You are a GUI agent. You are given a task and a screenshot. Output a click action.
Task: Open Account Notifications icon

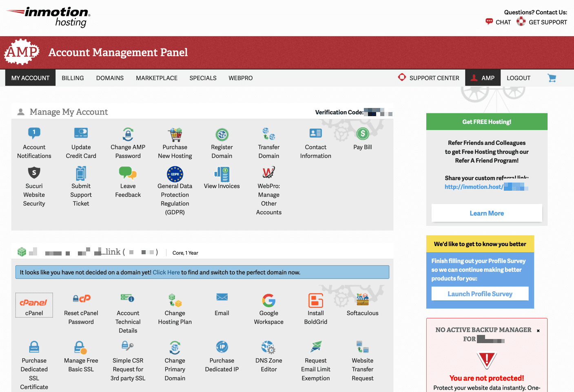point(34,133)
